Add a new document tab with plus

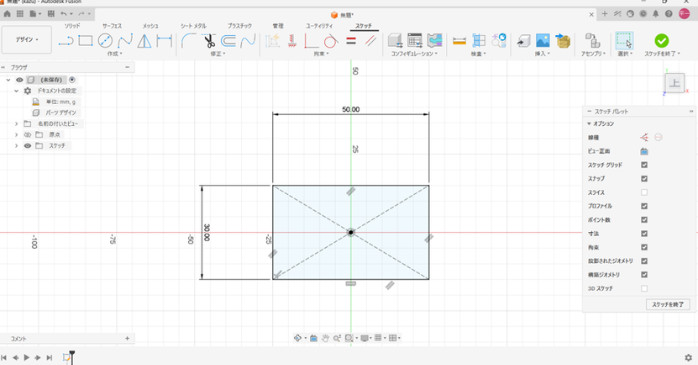coord(605,14)
